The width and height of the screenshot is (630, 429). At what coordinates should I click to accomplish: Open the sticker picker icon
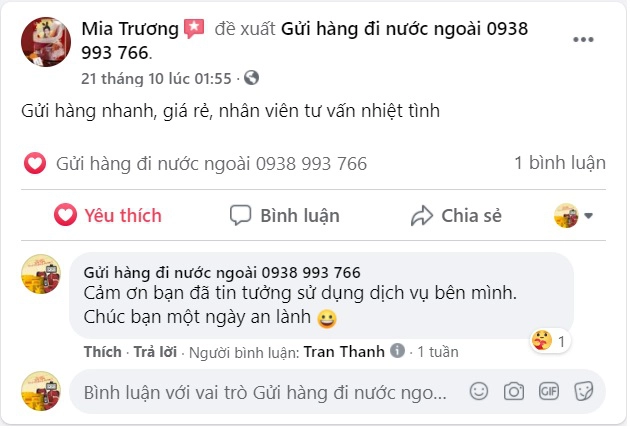584,391
